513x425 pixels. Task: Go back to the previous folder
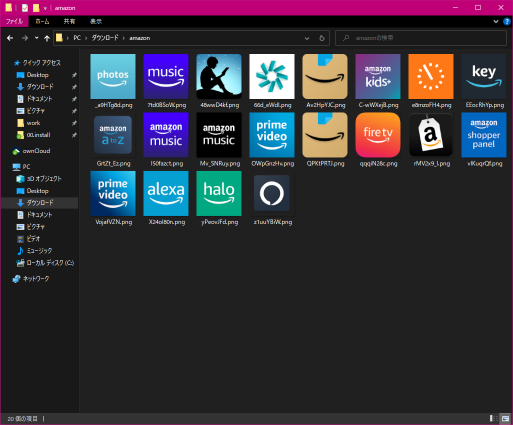(10, 38)
